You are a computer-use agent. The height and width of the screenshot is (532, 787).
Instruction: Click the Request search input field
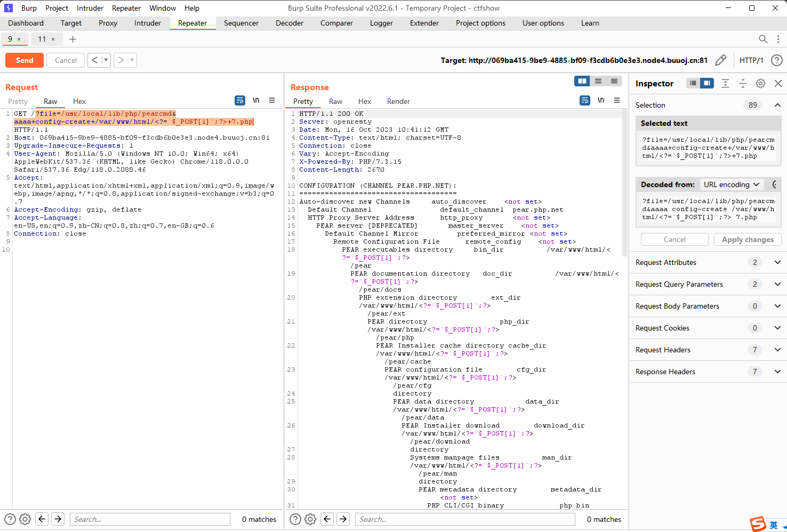(x=150, y=519)
